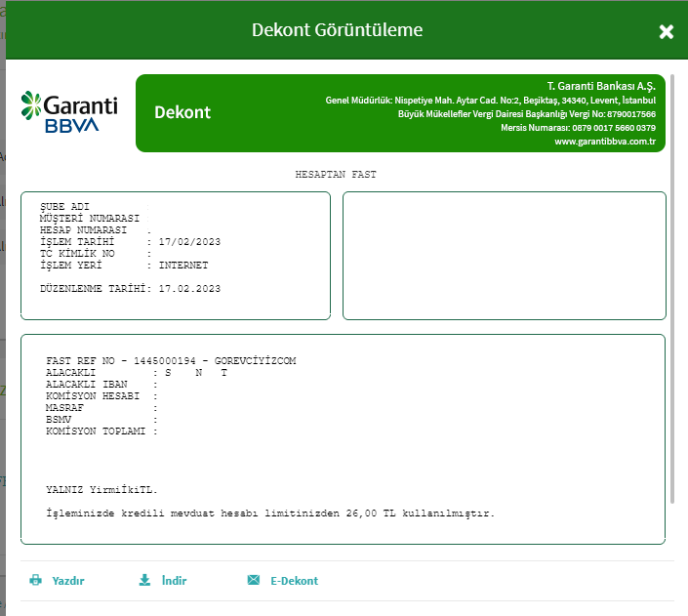This screenshot has width=688, height=616.
Task: Click the TC KİMLİK NO label
Action: pos(77,254)
